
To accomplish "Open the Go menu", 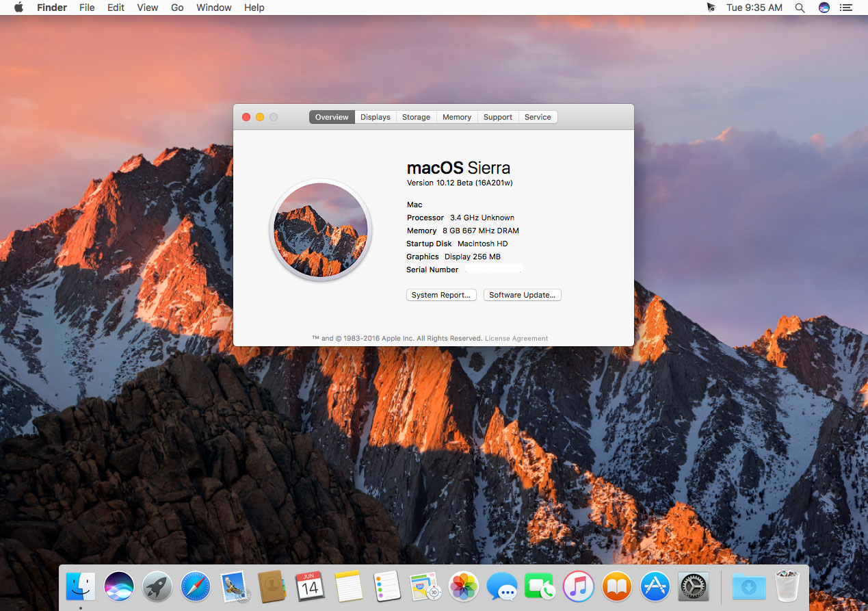I will point(177,8).
